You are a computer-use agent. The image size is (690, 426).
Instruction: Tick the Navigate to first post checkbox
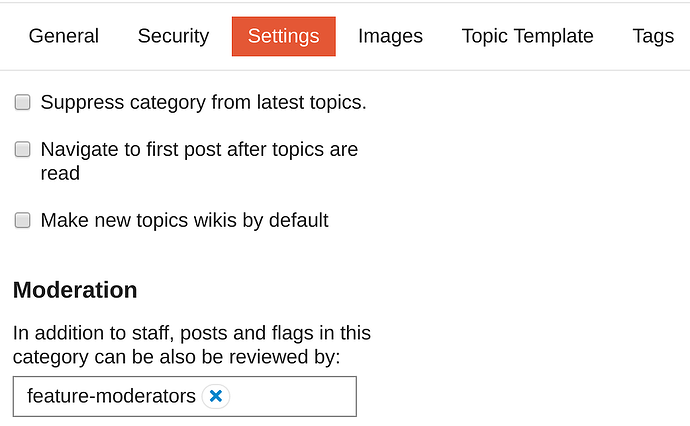pyautogui.click(x=22, y=149)
